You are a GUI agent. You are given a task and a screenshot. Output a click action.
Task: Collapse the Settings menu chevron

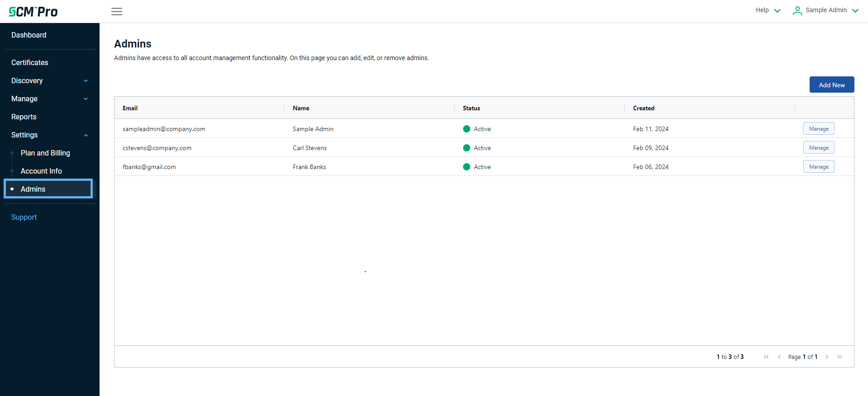[86, 135]
